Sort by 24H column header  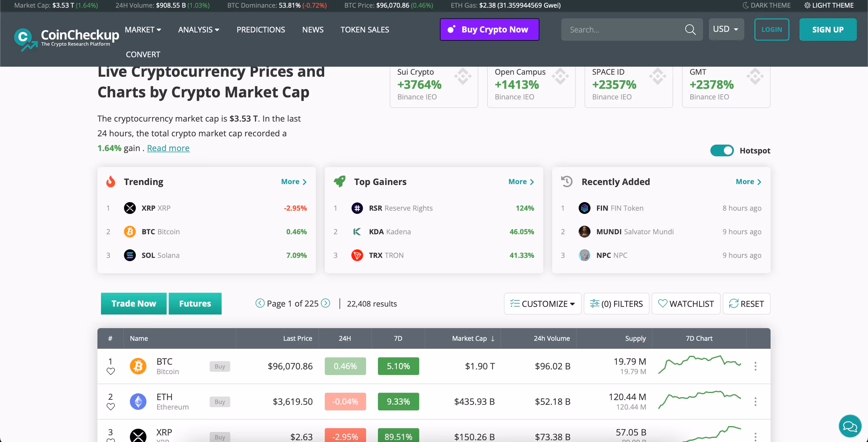(345, 338)
